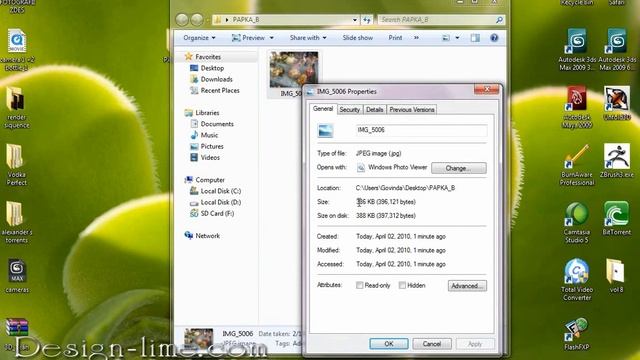Enable the Read-only attribute checkbox
The height and width of the screenshot is (360, 640).
click(x=360, y=285)
